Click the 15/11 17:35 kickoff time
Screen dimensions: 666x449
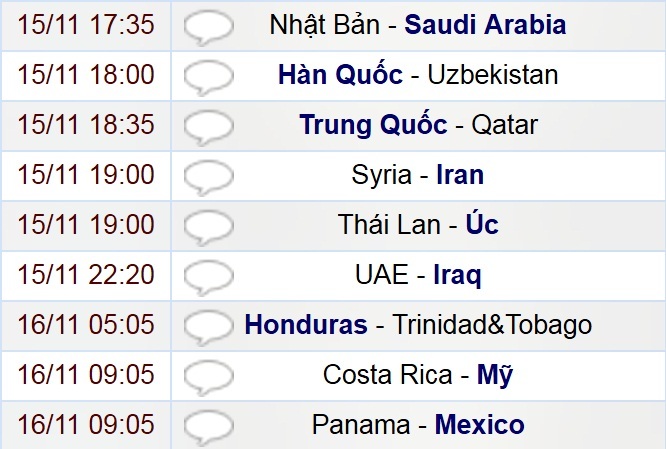pyautogui.click(x=85, y=25)
